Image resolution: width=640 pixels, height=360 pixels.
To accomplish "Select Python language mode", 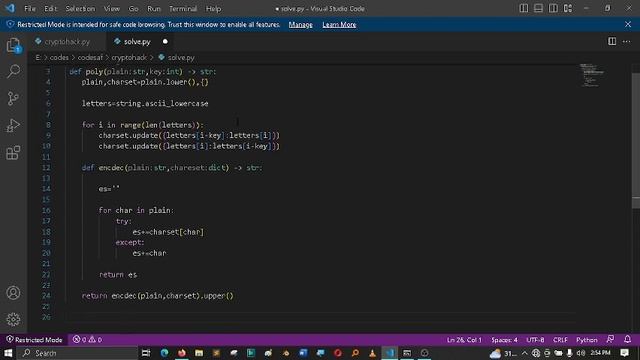I will coord(587,340).
